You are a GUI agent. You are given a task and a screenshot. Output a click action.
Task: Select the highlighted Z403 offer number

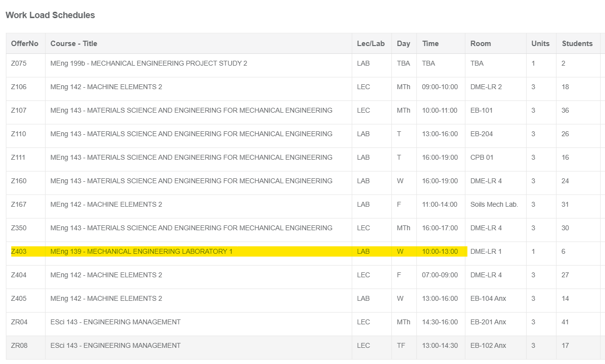pos(19,251)
